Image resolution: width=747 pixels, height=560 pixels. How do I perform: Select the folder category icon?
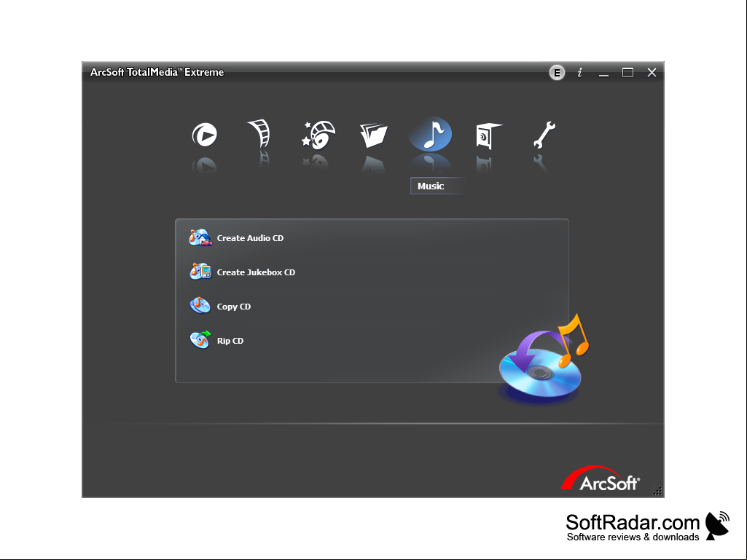click(x=373, y=135)
